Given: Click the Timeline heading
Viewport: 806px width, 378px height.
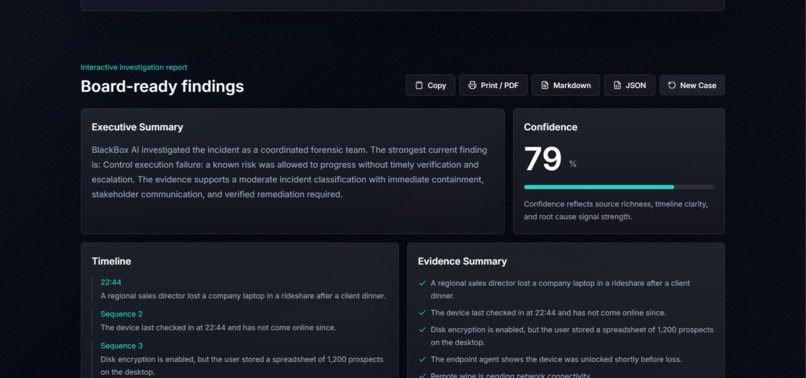Looking at the screenshot, I should point(111,261).
